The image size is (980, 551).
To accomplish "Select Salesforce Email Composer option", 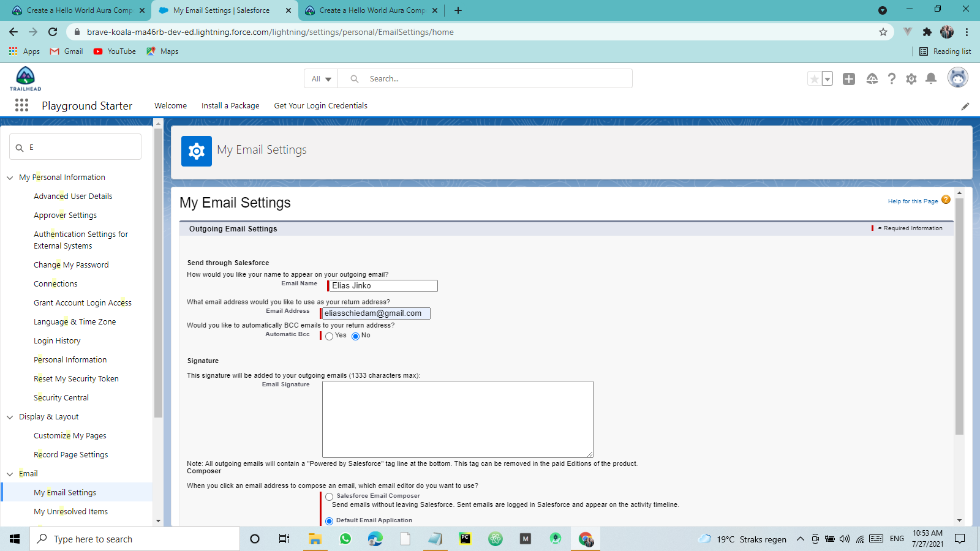I will [330, 497].
